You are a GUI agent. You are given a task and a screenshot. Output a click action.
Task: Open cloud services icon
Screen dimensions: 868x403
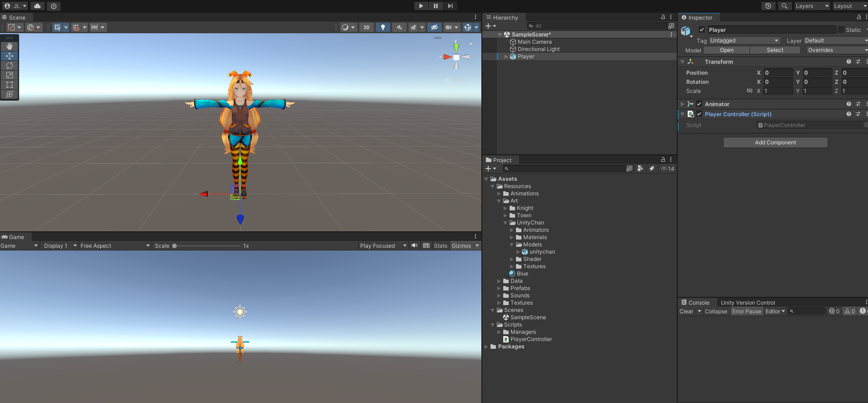coord(37,6)
